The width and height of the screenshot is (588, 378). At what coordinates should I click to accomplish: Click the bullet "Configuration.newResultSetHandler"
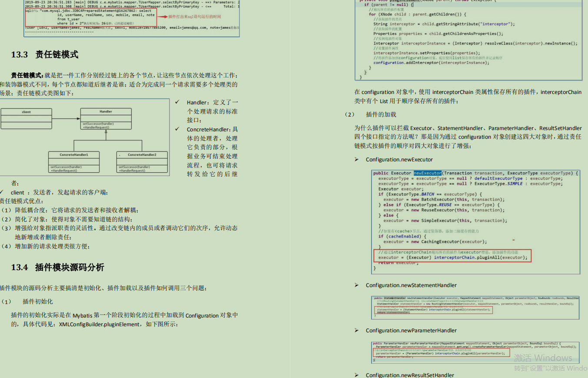point(410,375)
